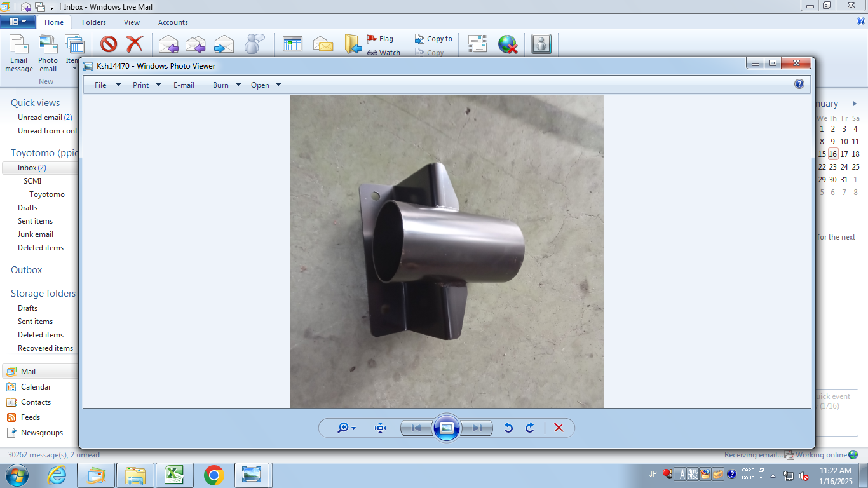868x488 pixels.
Task: Select date 17 in the calendar
Action: click(844, 154)
